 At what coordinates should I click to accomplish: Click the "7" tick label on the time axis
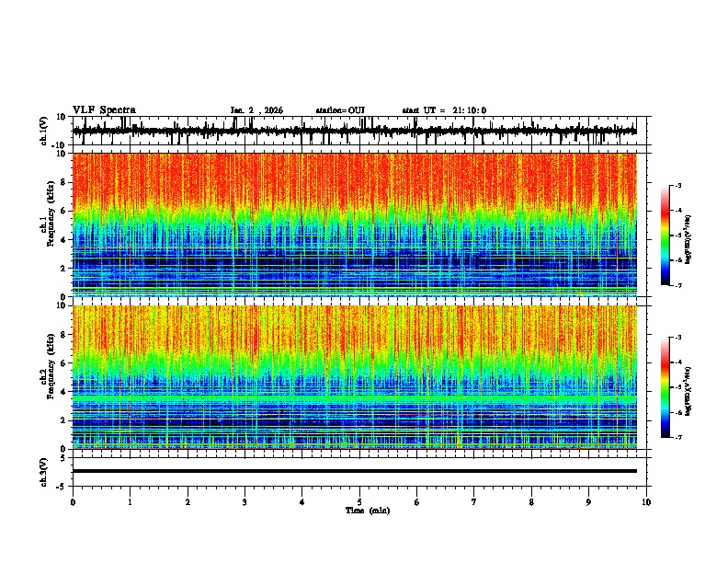474,502
